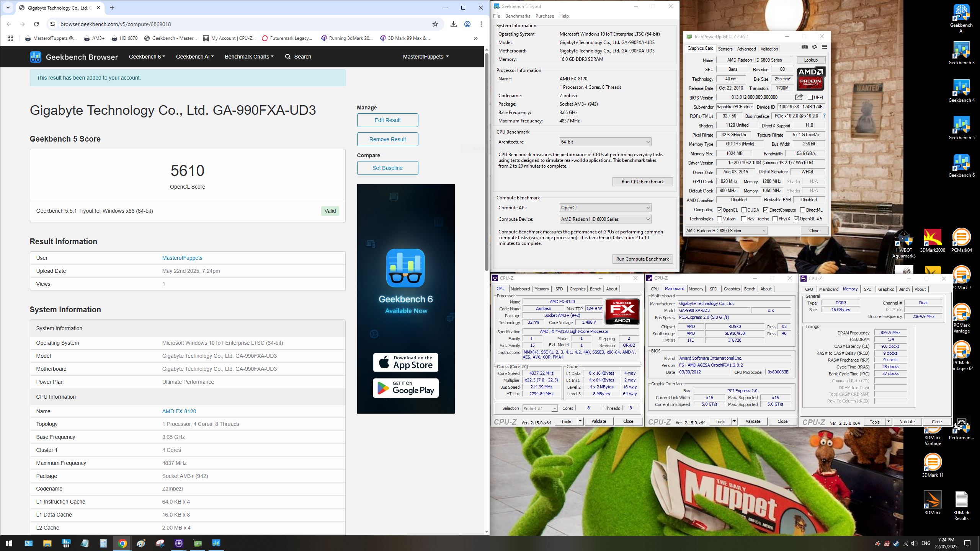980x551 pixels.
Task: Open Compute Device dropdown
Action: (605, 219)
